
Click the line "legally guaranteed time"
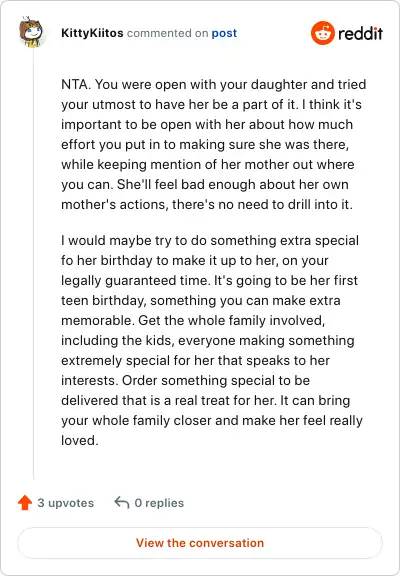(209, 280)
